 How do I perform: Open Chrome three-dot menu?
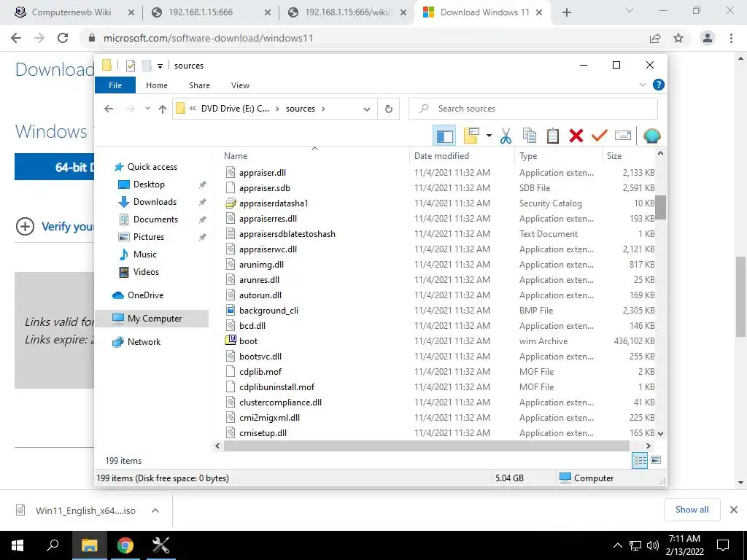click(731, 38)
